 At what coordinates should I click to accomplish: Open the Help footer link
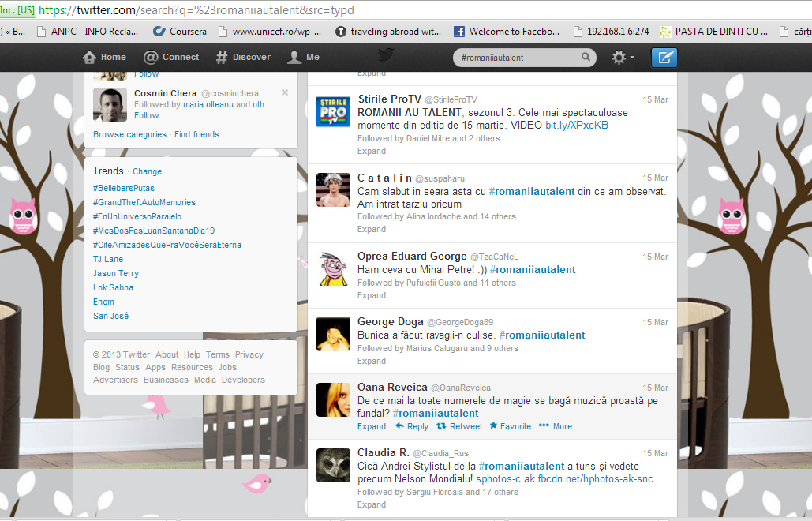pos(192,354)
